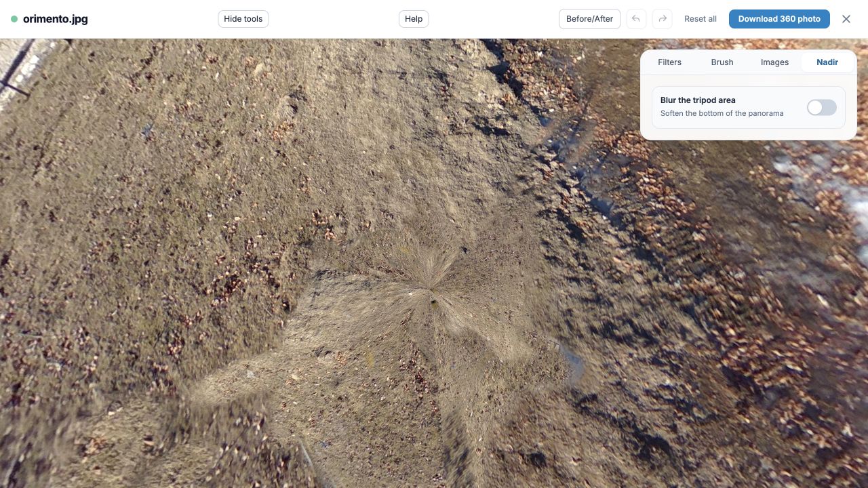Screen dimensions: 868x488
Task: Select the Images tab
Action: pyautogui.click(x=774, y=62)
